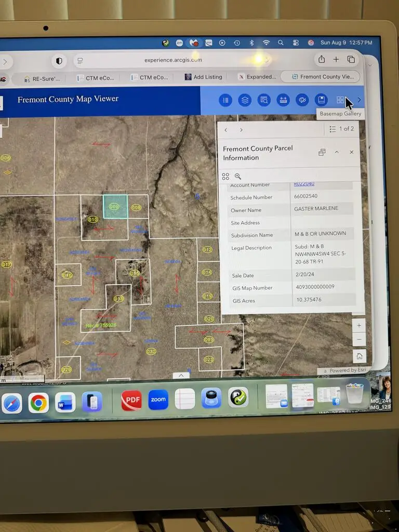The width and height of the screenshot is (399, 532).
Task: Open the Query search widget
Action: tap(263, 100)
